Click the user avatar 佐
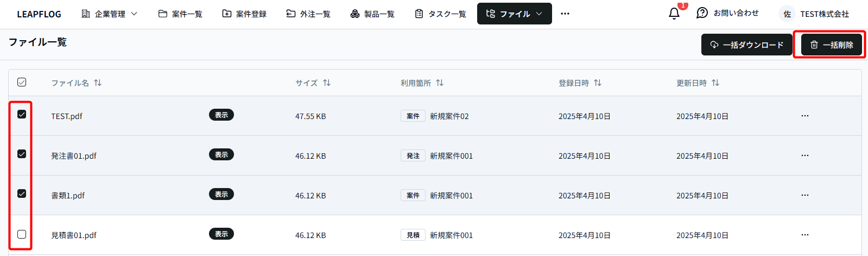The width and height of the screenshot is (868, 256). pyautogui.click(x=787, y=14)
